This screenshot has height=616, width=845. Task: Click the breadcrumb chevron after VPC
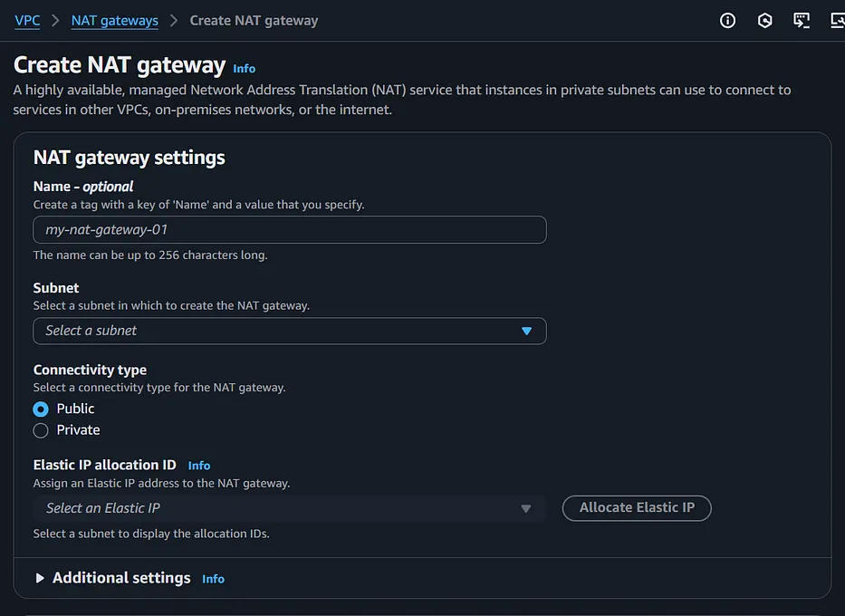click(x=55, y=21)
